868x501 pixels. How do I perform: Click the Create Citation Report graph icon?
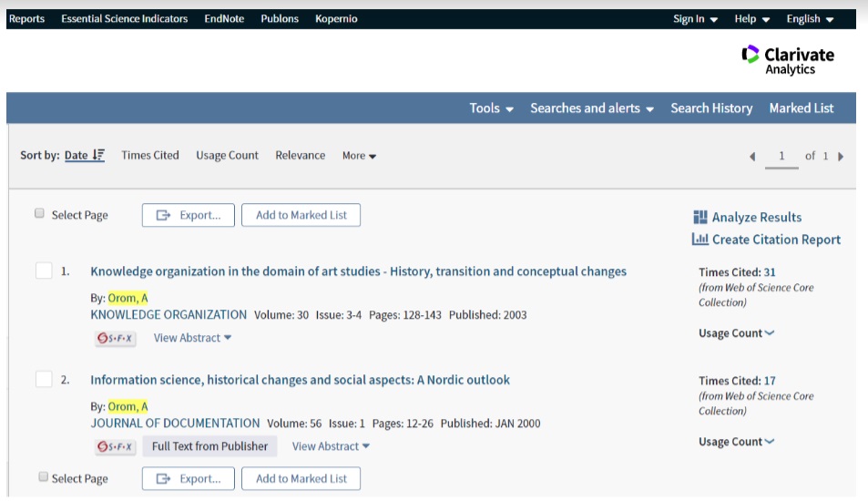tap(700, 240)
